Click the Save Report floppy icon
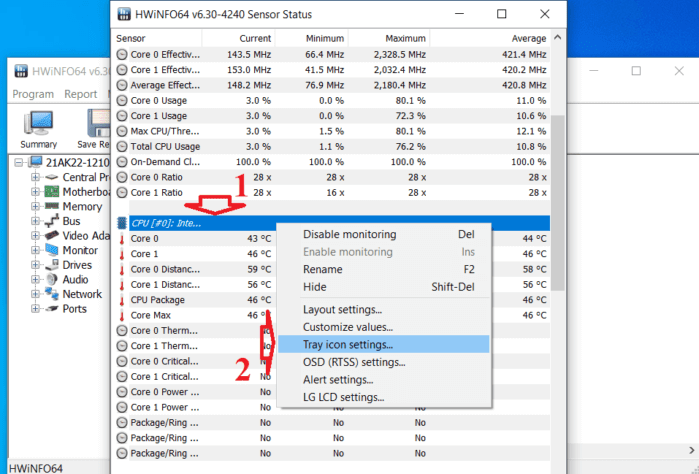Screen dimensions: 699x474 [x=98, y=123]
